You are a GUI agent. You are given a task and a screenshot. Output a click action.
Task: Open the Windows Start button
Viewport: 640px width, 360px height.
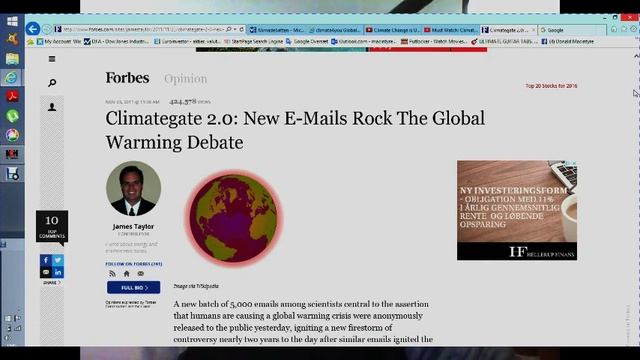[x=12, y=21]
